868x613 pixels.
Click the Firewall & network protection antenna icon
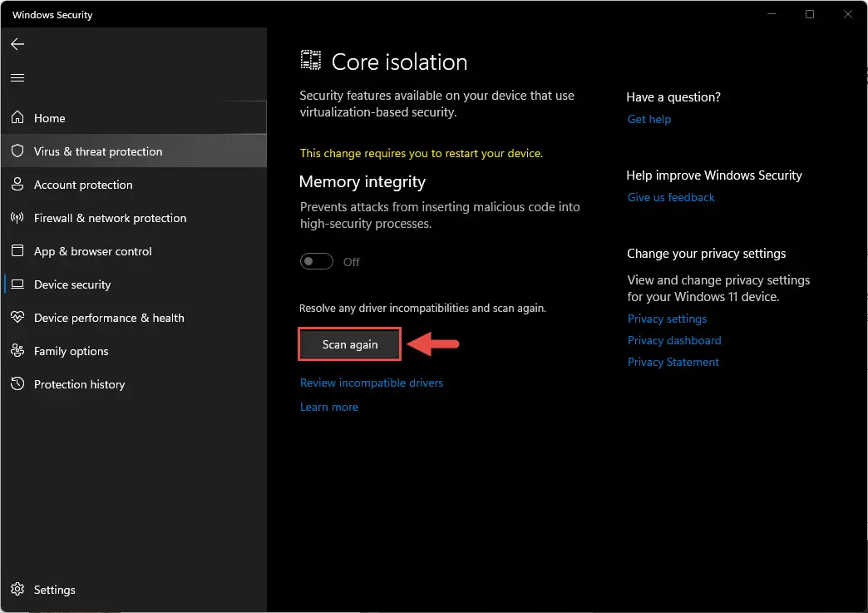pyautogui.click(x=17, y=218)
